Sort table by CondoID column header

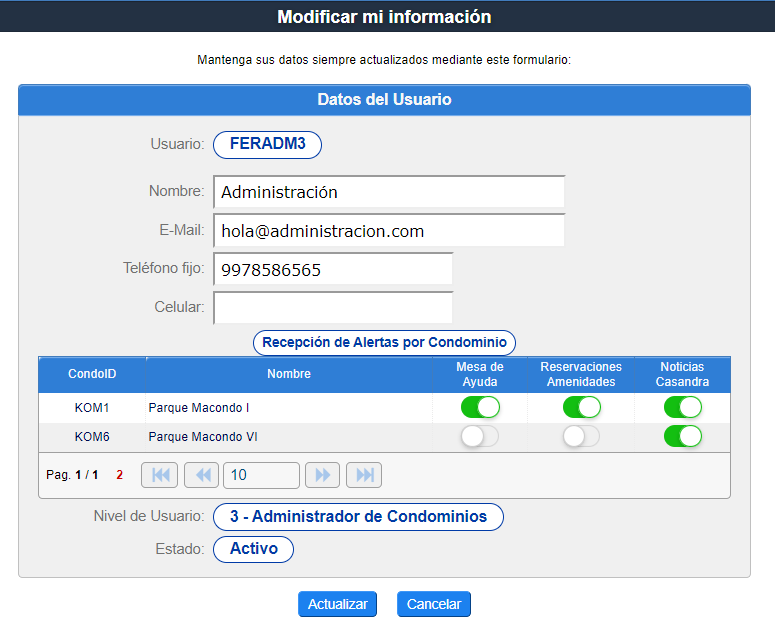pyautogui.click(x=92, y=374)
